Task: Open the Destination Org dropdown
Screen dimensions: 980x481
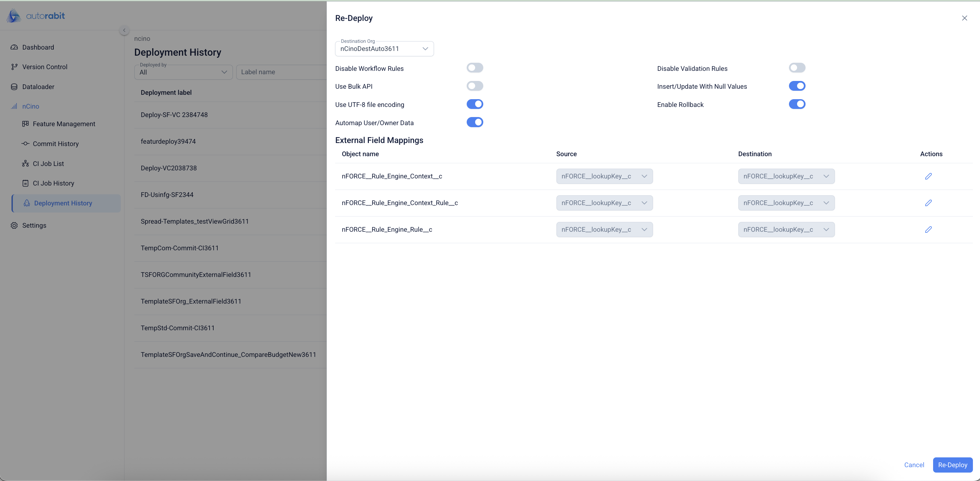Action: click(x=384, y=49)
